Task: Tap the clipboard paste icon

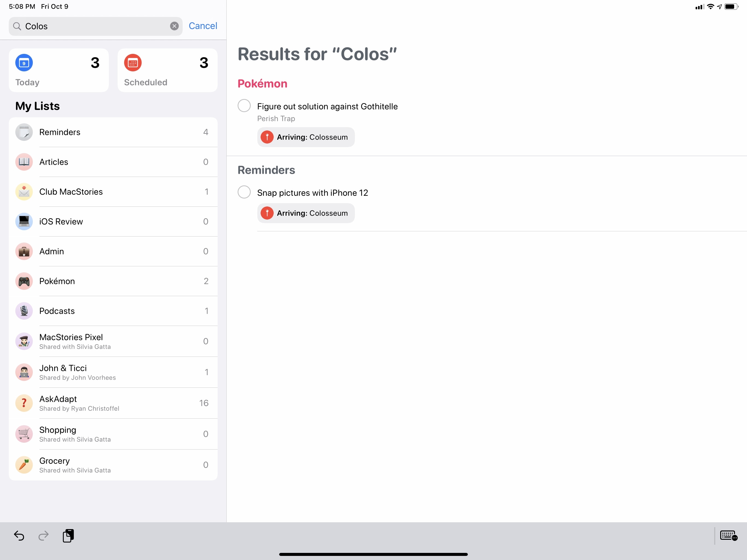Action: click(68, 536)
